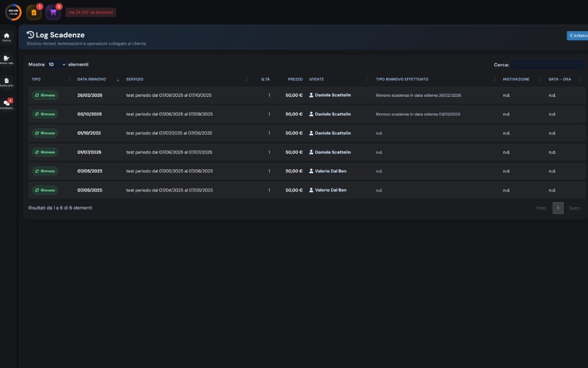
Task: Click 'Rinnovo scadenza in data odierna 03/10/2025'
Action: click(x=418, y=114)
